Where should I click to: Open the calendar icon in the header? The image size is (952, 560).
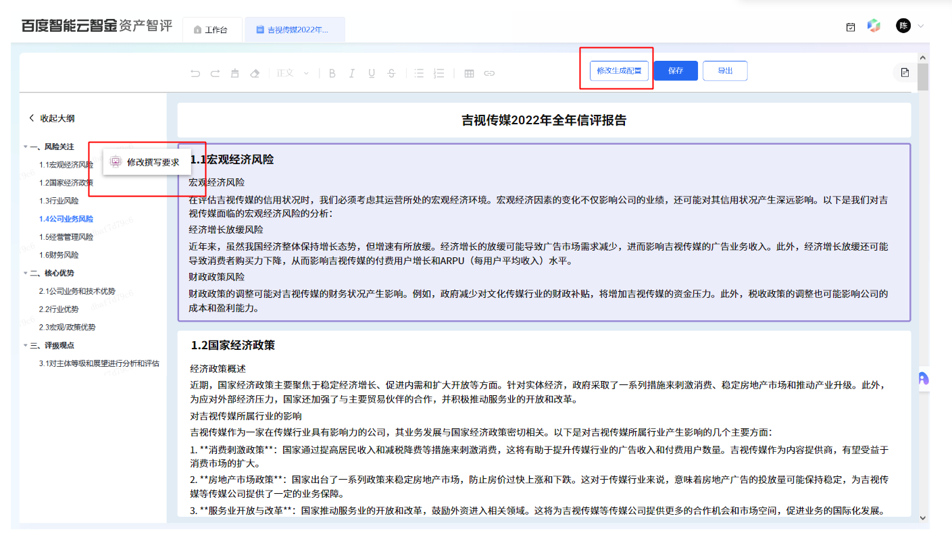click(x=851, y=27)
